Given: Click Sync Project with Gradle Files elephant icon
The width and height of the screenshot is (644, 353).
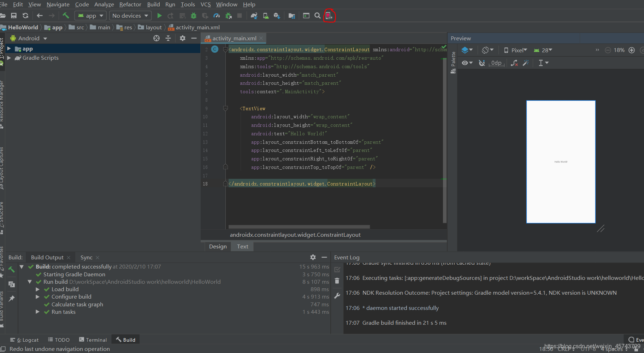Looking at the screenshot, I should (x=254, y=16).
